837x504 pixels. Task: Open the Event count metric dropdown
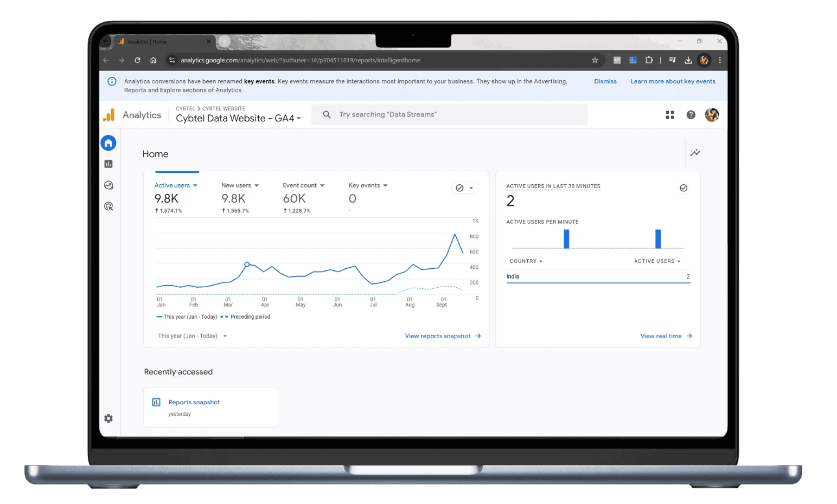[303, 185]
